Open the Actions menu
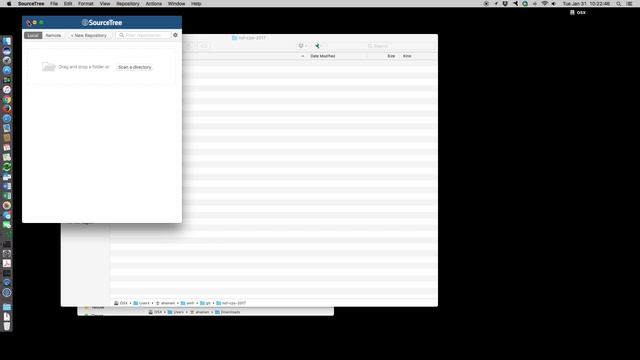 tap(154, 4)
